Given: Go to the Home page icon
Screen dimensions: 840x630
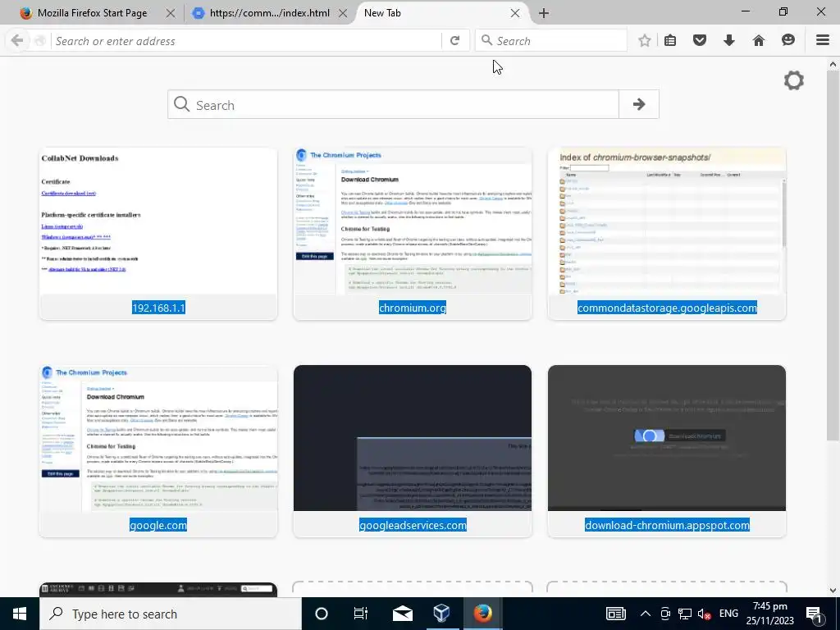Looking at the screenshot, I should (759, 41).
